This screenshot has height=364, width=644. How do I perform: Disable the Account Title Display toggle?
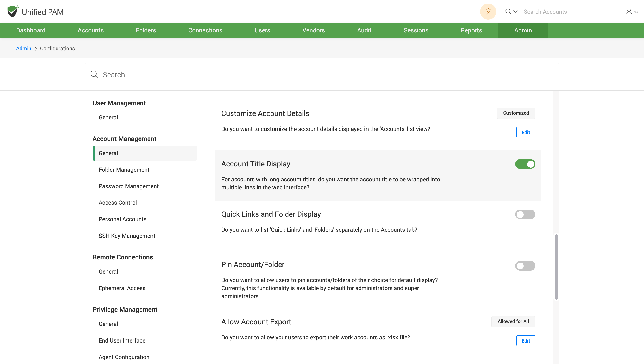click(525, 164)
